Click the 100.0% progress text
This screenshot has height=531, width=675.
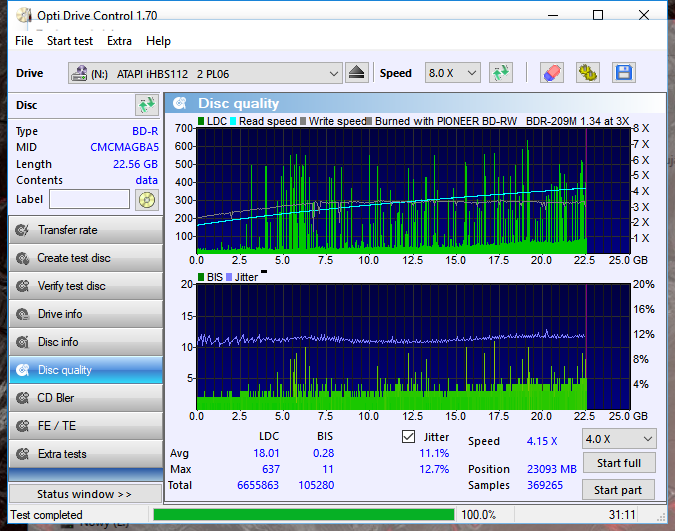click(x=479, y=515)
